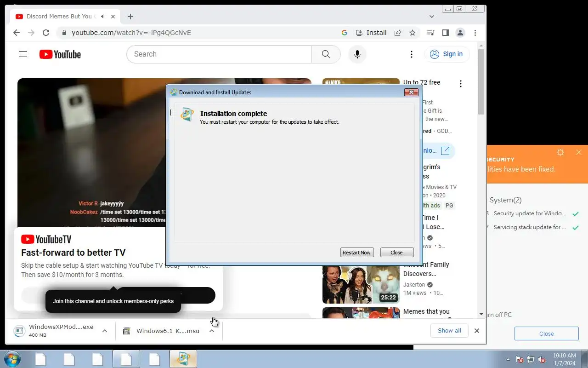Screen dimensions: 588x368
Task: Open the Innocent Family Discovers video thumbnail
Action: click(x=361, y=284)
